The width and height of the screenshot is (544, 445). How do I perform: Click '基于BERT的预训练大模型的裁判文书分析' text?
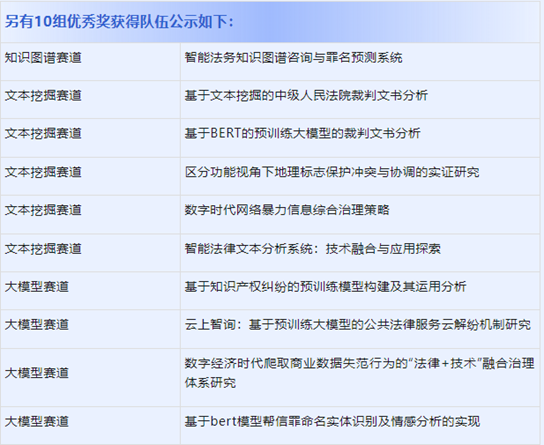303,134
